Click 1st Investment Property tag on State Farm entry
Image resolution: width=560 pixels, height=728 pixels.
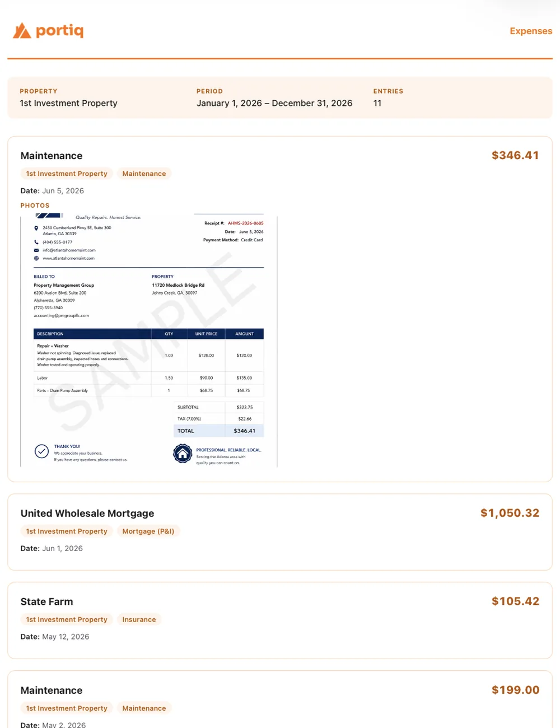tap(67, 619)
